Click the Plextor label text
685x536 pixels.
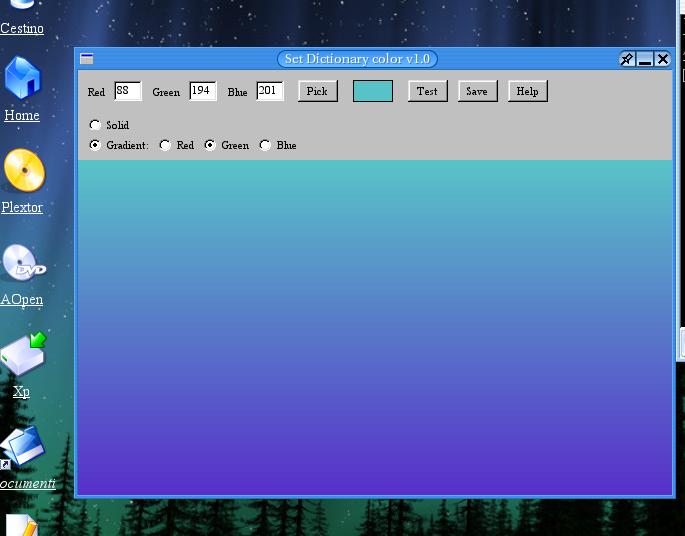(x=22, y=207)
